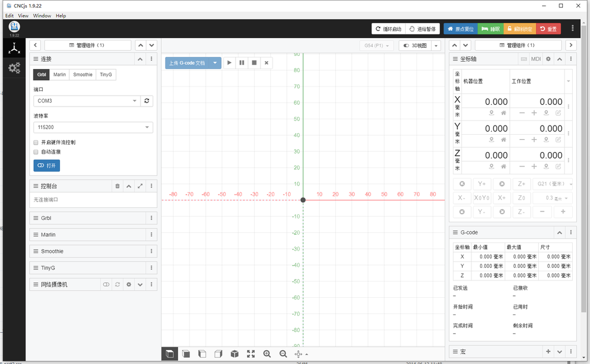Open the 3D view options dropdown arrow
Image resolution: width=590 pixels, height=364 pixels.
coord(436,45)
